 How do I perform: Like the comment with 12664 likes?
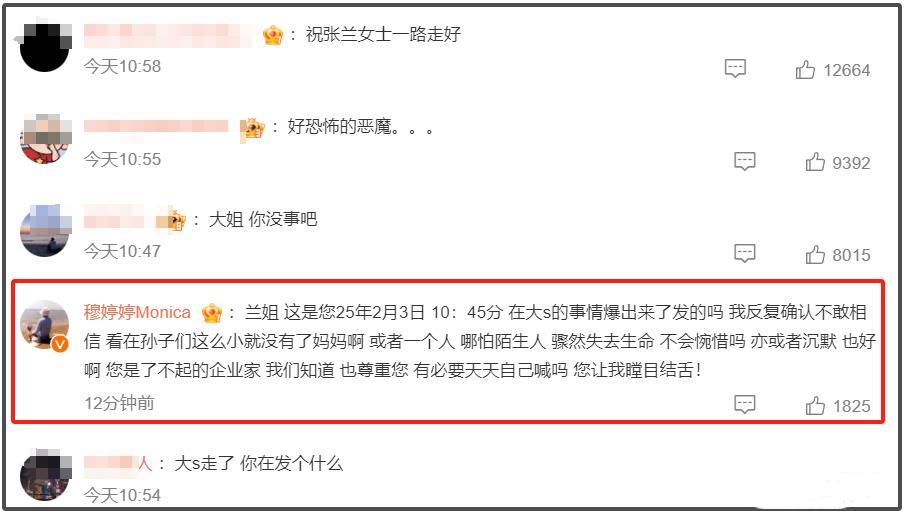[x=805, y=70]
